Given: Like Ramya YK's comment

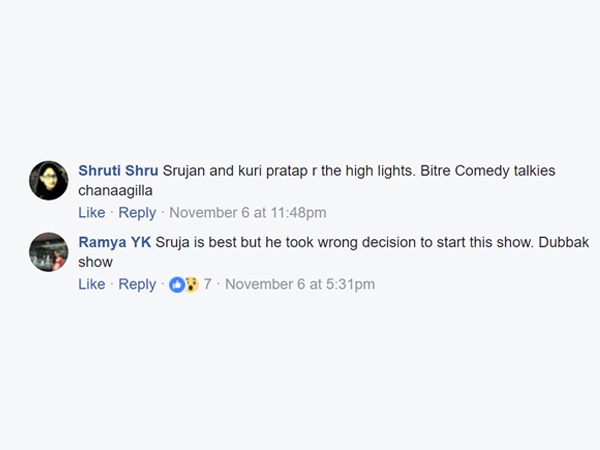Looking at the screenshot, I should coord(91,284).
